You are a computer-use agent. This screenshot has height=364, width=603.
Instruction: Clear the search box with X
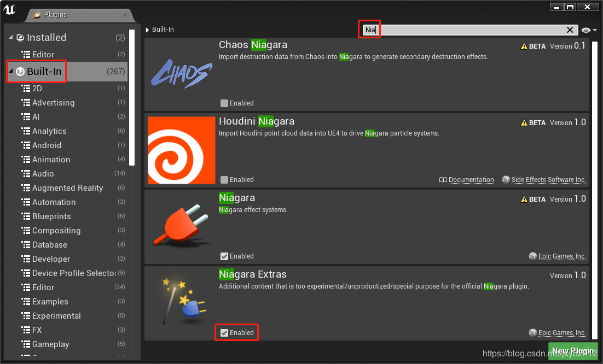coord(570,30)
